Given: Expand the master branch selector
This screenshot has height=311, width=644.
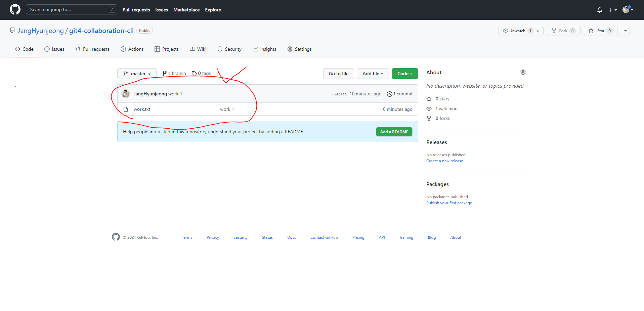Looking at the screenshot, I should click(x=137, y=74).
